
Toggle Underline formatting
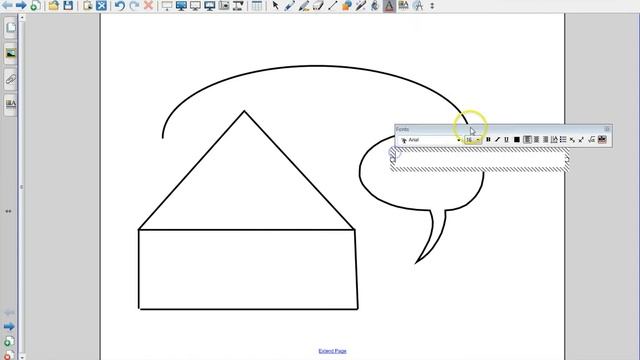click(x=507, y=140)
